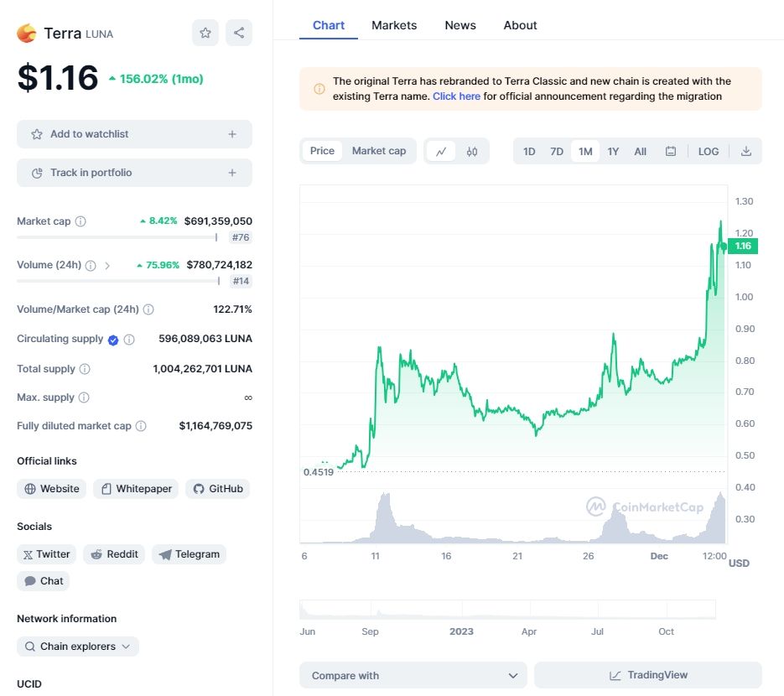
Task: Download chart data via download icon
Action: (746, 152)
